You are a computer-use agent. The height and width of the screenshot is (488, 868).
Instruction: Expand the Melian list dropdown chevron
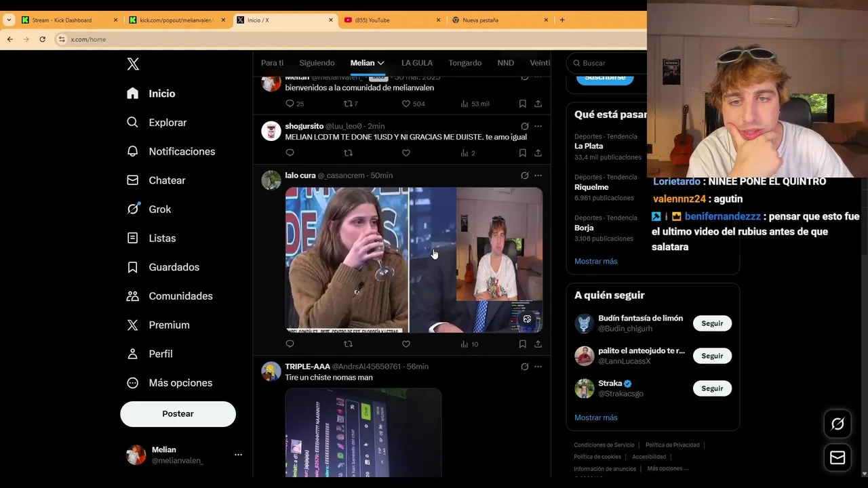point(381,63)
